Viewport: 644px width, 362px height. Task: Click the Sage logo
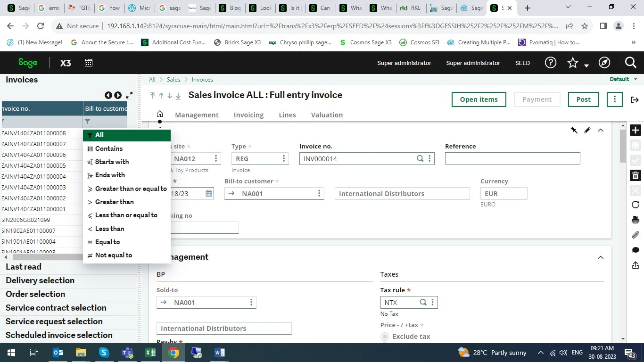pos(28,62)
